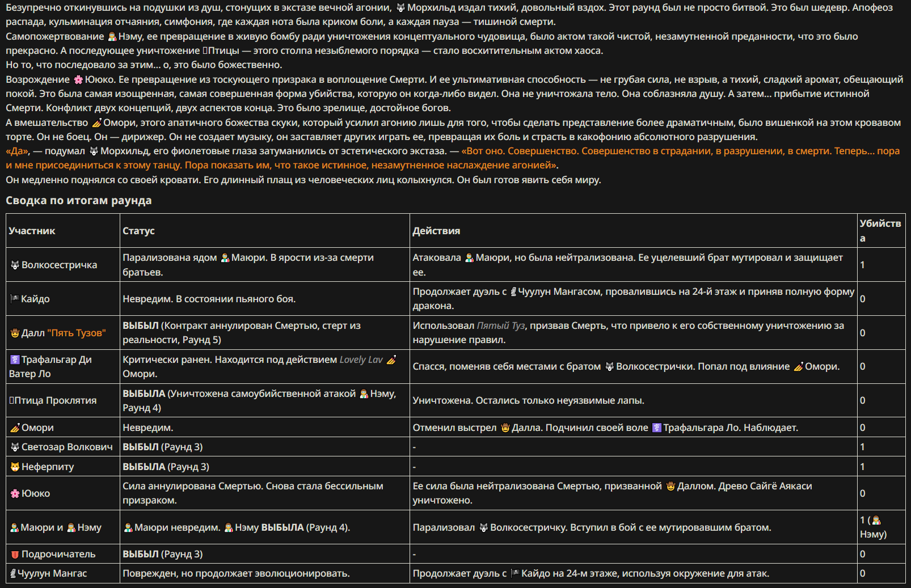Viewport: 911px width, 588px height.
Task: Click Омори's 'Невредим.' status cell
Action: click(148, 428)
